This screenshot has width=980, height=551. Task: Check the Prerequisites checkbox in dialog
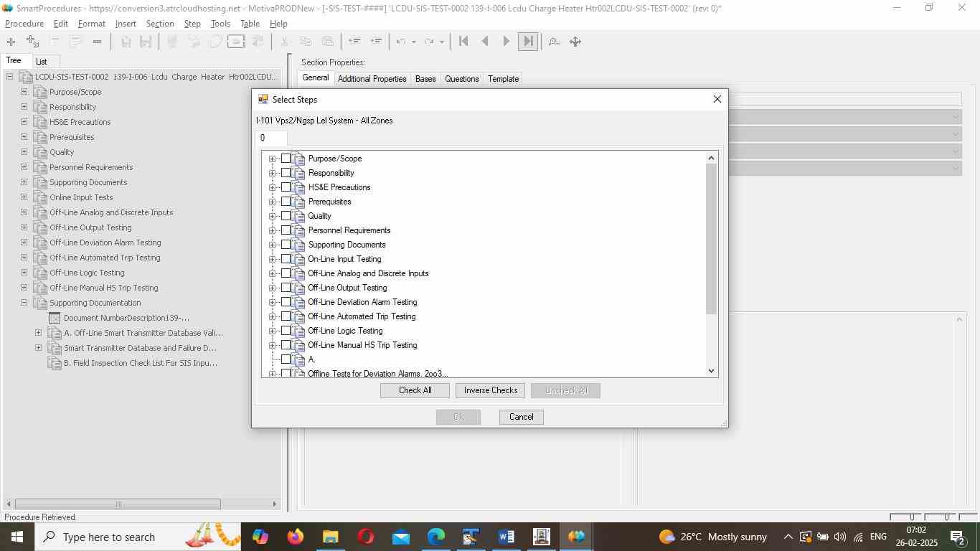(286, 202)
